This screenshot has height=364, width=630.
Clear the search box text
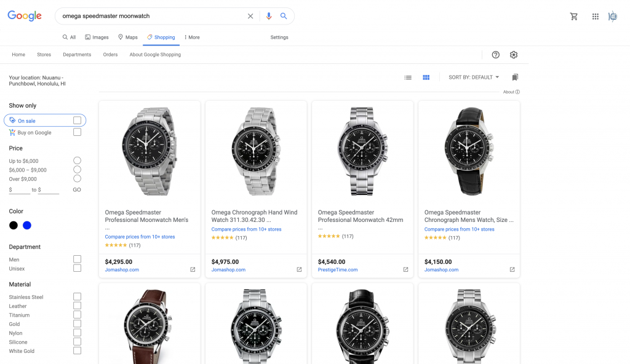coord(250,16)
